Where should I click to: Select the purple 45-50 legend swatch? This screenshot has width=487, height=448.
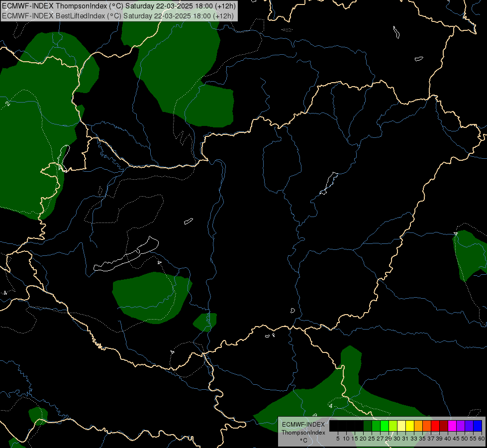[461, 426]
